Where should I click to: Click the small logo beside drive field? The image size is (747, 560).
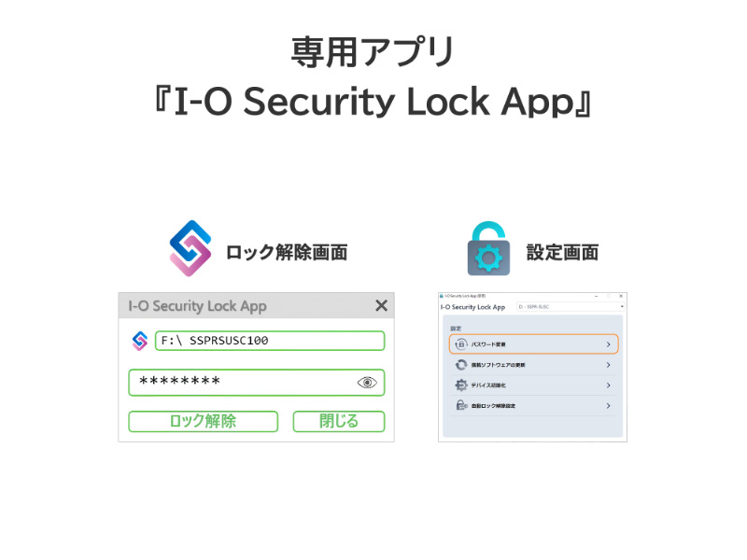click(139, 341)
